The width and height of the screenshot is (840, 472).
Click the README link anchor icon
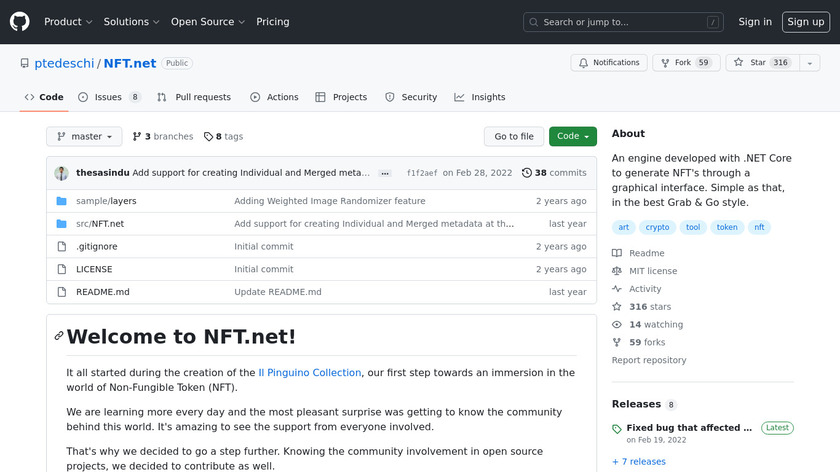click(59, 337)
